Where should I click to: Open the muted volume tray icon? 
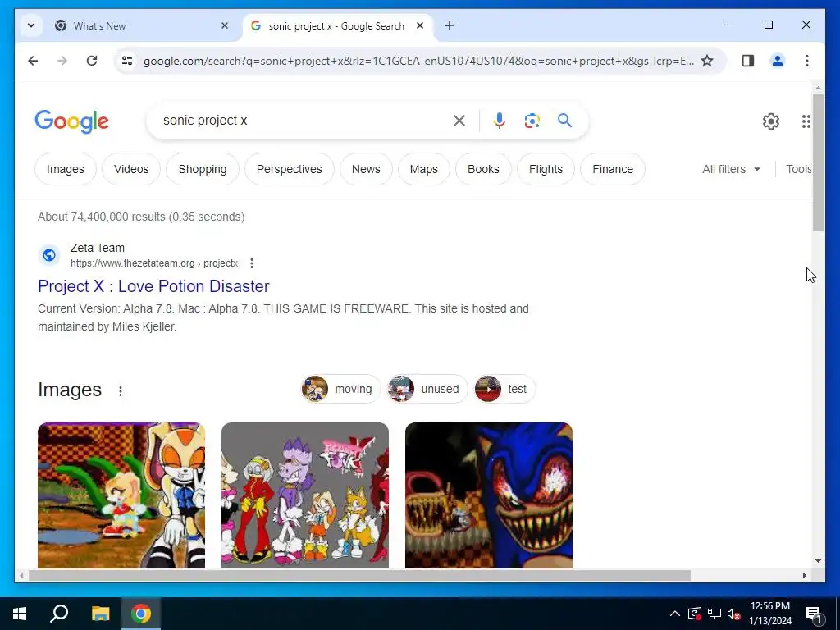click(734, 614)
